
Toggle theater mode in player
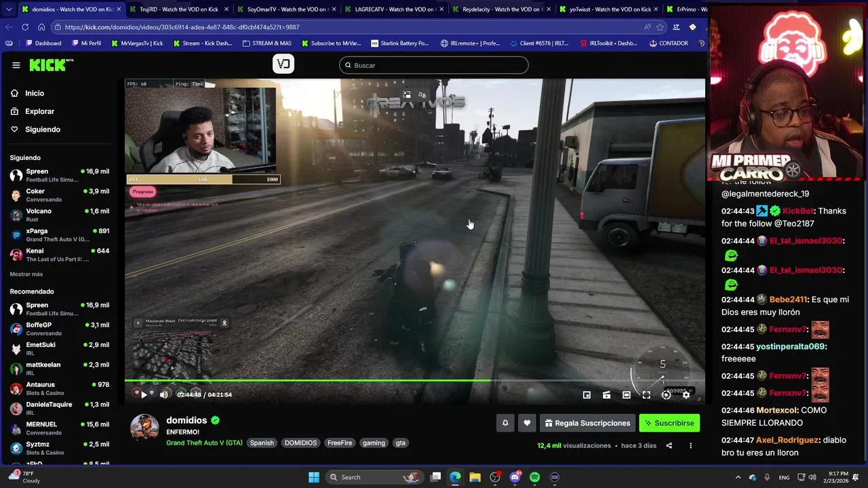coord(606,394)
